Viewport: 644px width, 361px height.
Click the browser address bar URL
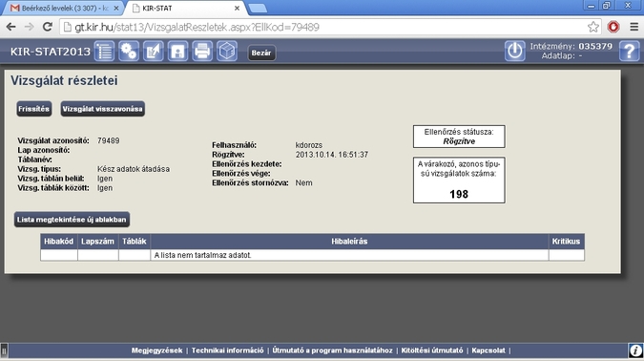pyautogui.click(x=197, y=27)
